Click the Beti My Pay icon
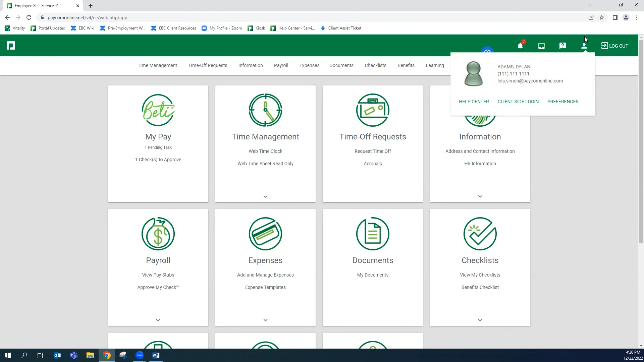 158,110
